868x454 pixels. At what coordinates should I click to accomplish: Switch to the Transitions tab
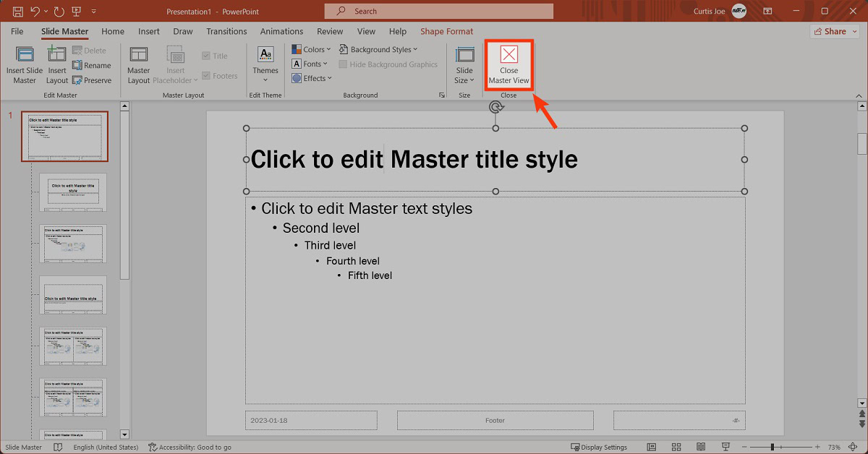(226, 32)
